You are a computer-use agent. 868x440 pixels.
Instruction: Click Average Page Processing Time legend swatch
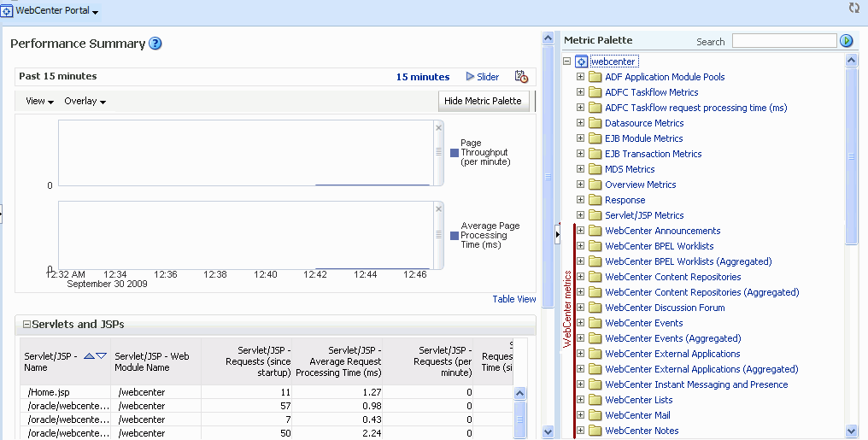click(455, 236)
